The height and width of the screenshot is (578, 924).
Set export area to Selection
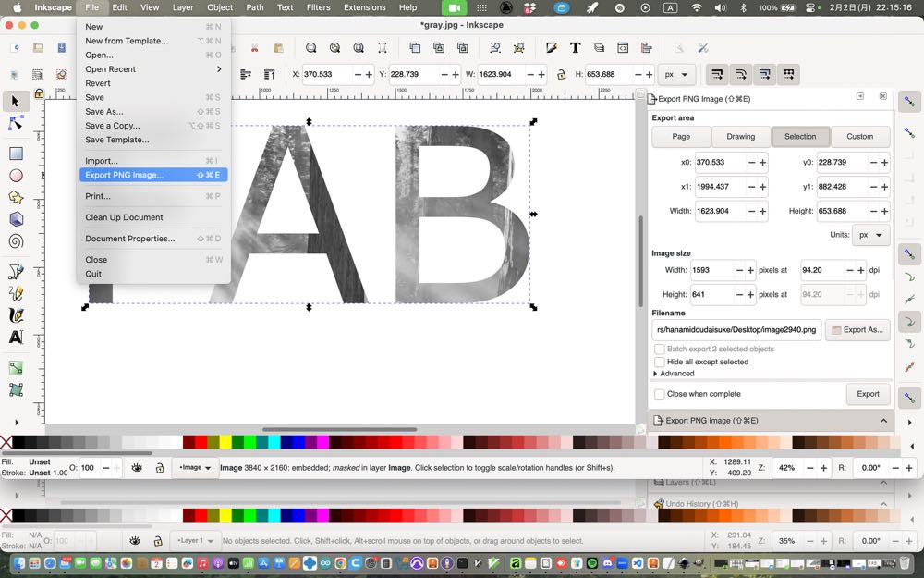[x=800, y=136]
